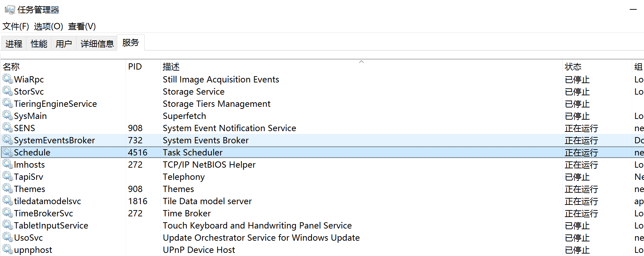Select the upnphost service name
The image size is (644, 256).
click(x=33, y=250)
